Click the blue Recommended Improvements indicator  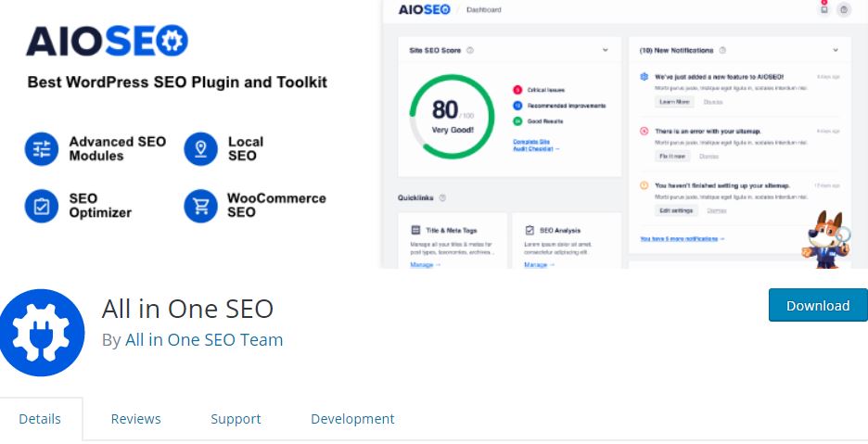[x=517, y=105]
